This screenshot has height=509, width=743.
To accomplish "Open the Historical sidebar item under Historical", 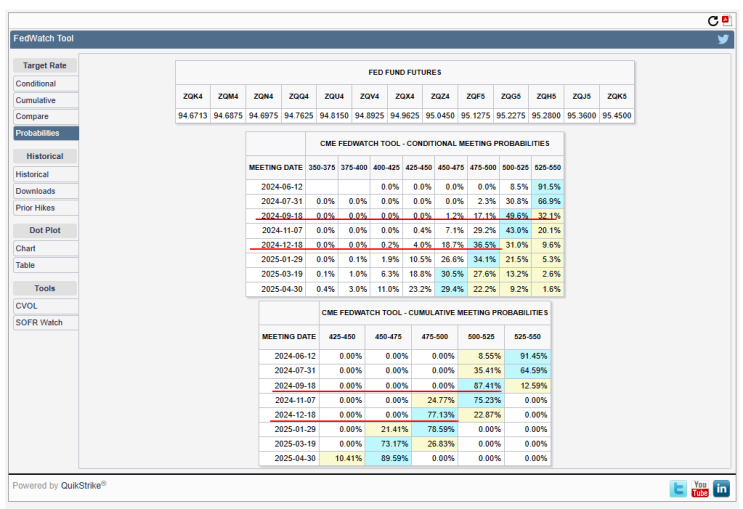I will [x=46, y=174].
